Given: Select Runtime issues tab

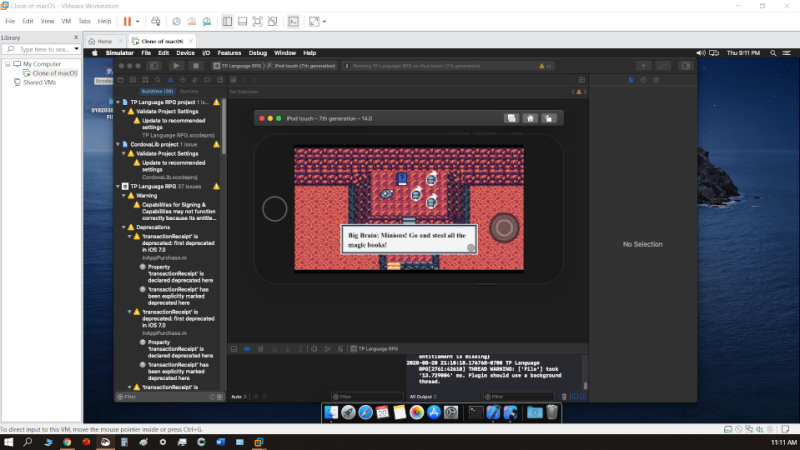Looking at the screenshot, I should coord(189,91).
